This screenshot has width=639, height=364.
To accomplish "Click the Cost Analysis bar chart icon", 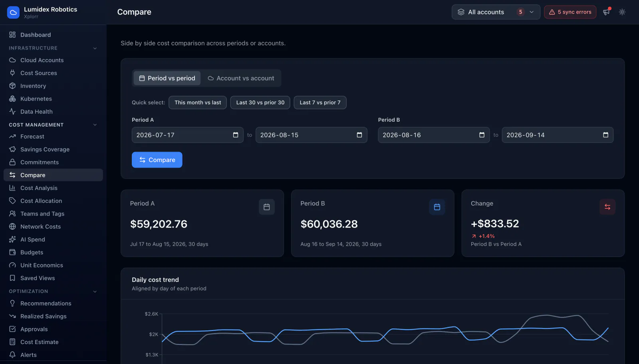I will click(x=12, y=188).
